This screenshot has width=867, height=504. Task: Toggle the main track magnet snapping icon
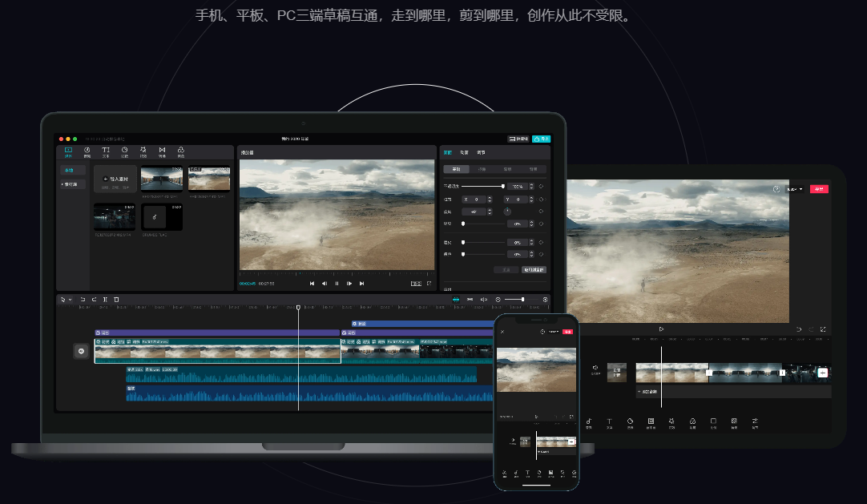click(456, 299)
